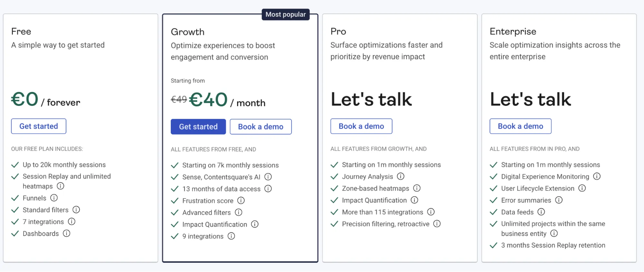Open the Zone-based heatmaps tooltip
The height and width of the screenshot is (272, 644).
tap(417, 188)
